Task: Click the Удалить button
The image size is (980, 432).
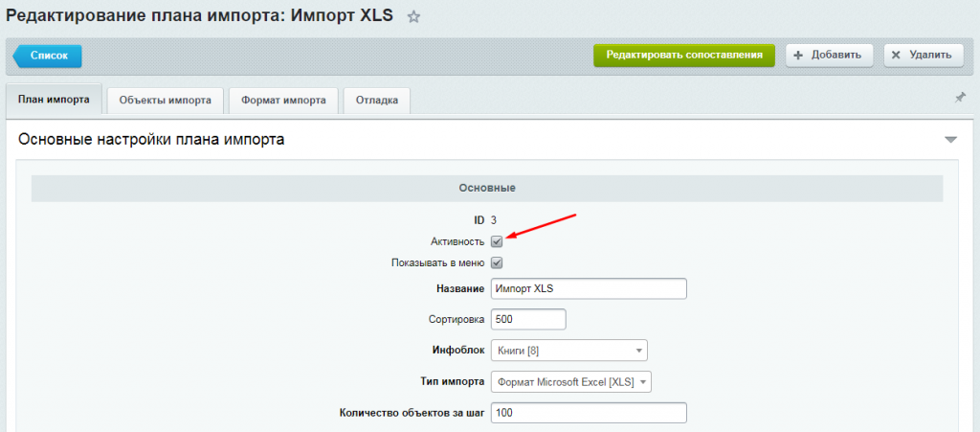Action: pos(923,55)
